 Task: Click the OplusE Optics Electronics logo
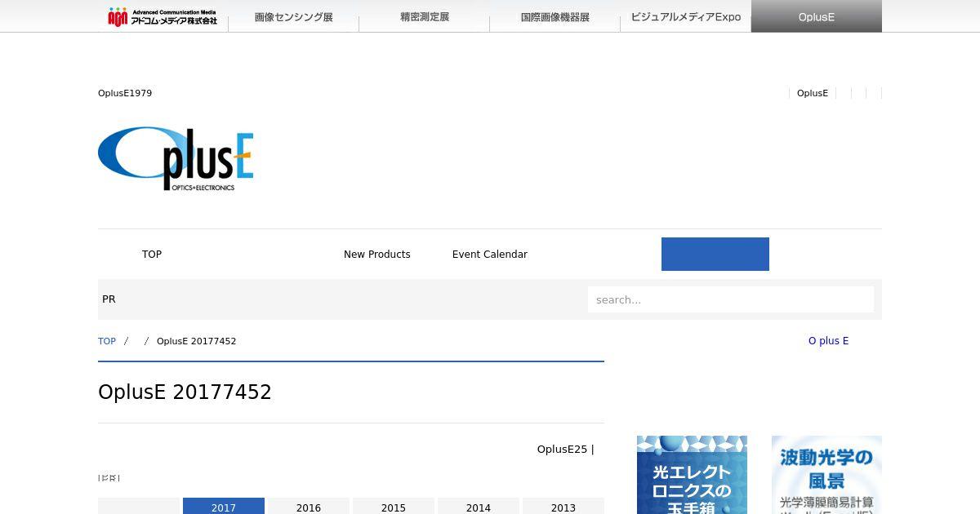pos(176,159)
